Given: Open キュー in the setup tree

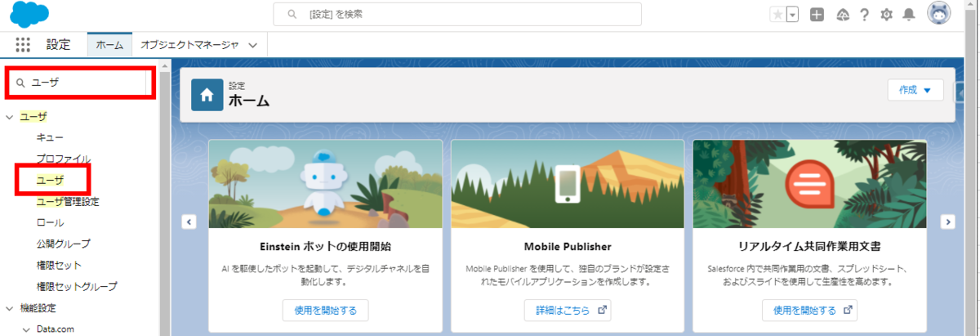Looking at the screenshot, I should point(50,137).
